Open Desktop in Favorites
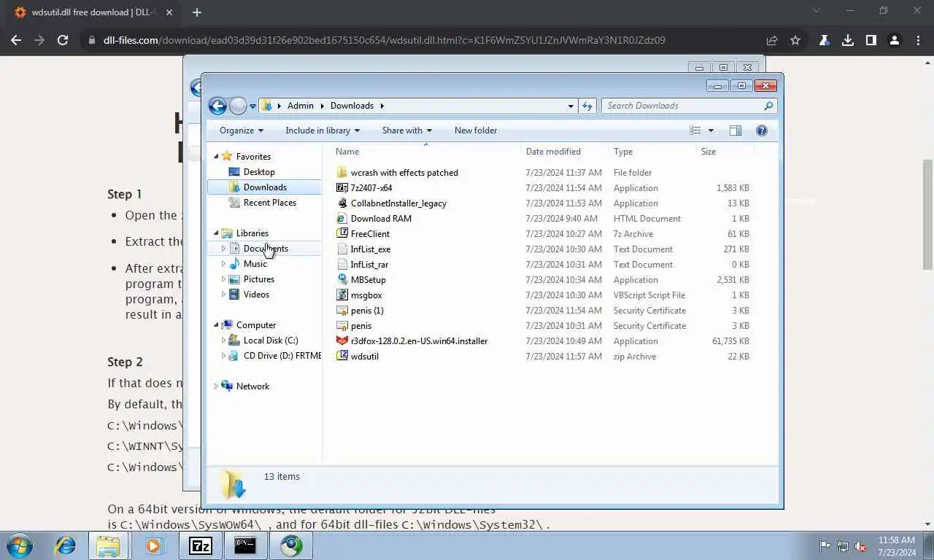This screenshot has width=934, height=560. coord(259,172)
